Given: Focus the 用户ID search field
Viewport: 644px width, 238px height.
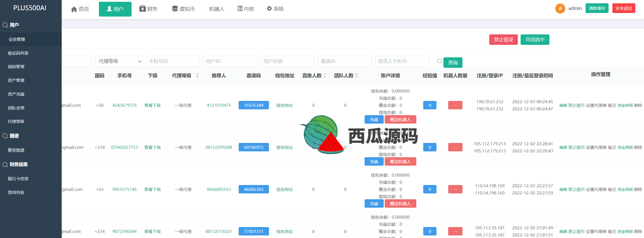Looking at the screenshot, I should pyautogui.click(x=230, y=61).
